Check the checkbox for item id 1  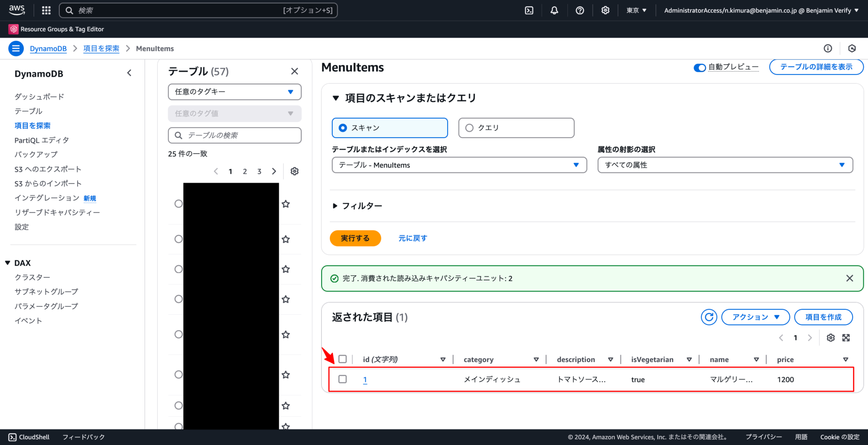pyautogui.click(x=342, y=379)
